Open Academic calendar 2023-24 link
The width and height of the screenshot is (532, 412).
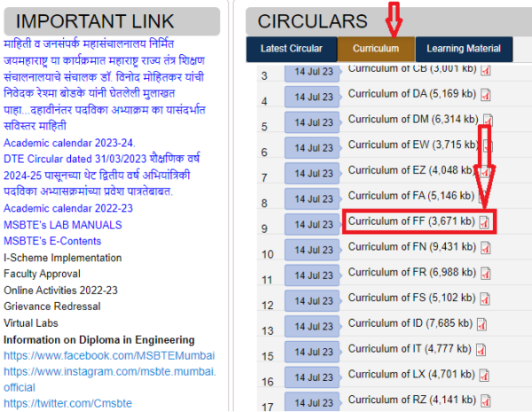(69, 144)
